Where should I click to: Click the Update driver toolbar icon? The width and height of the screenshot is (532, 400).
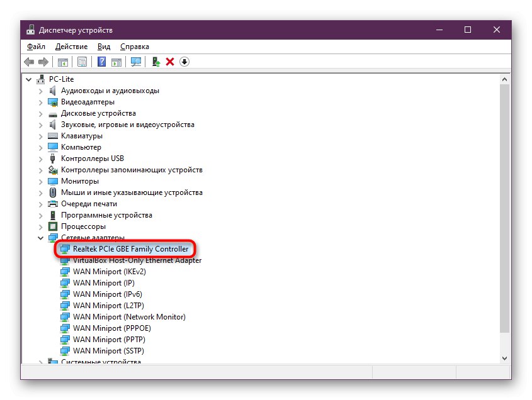[156, 62]
